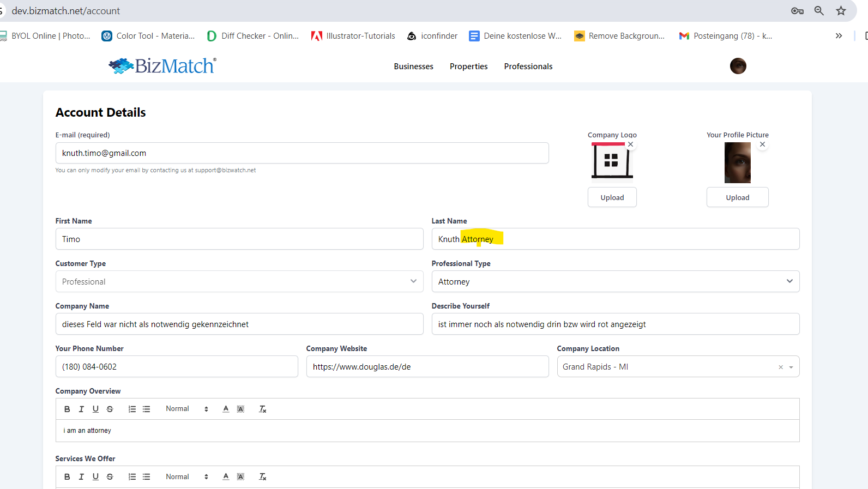This screenshot has height=489, width=868.
Task: Toggle italic in Company Overview editor
Action: point(81,409)
